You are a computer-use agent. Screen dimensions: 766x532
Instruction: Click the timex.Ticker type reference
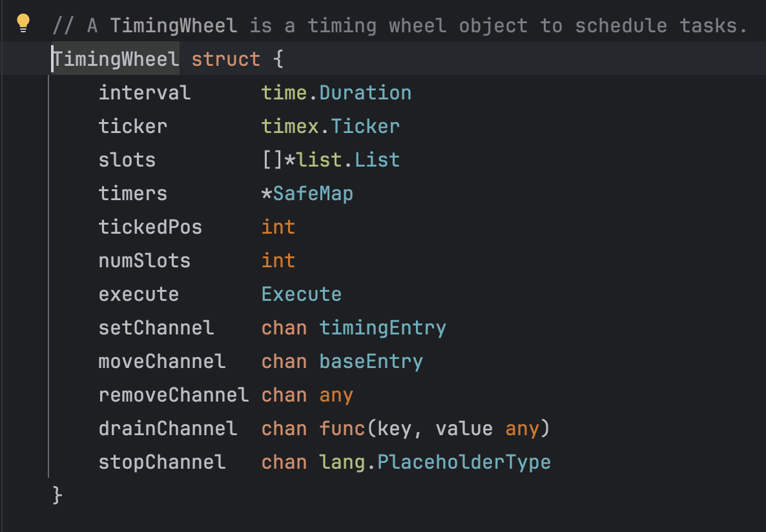[330, 127]
